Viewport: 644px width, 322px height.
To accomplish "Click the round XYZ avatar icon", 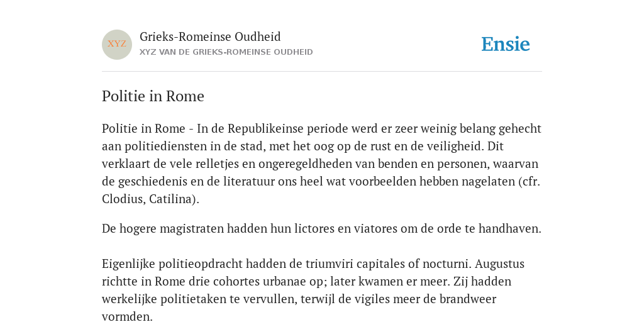I will (117, 45).
